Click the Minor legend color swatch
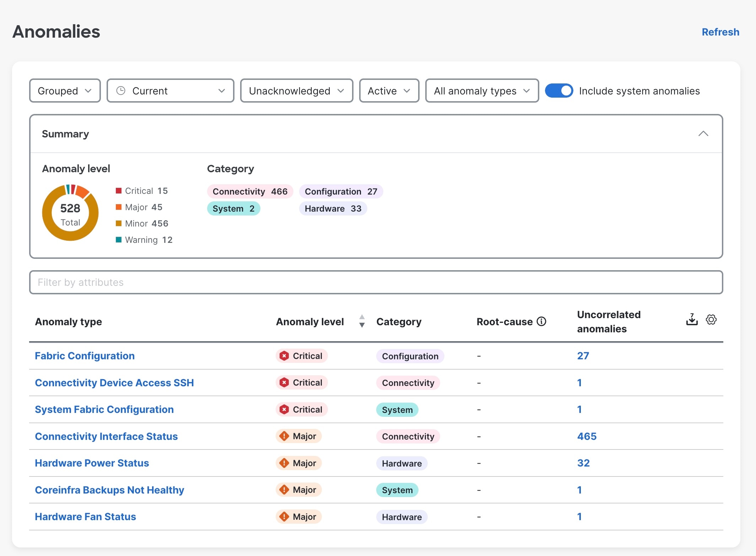The height and width of the screenshot is (556, 756). click(x=119, y=223)
